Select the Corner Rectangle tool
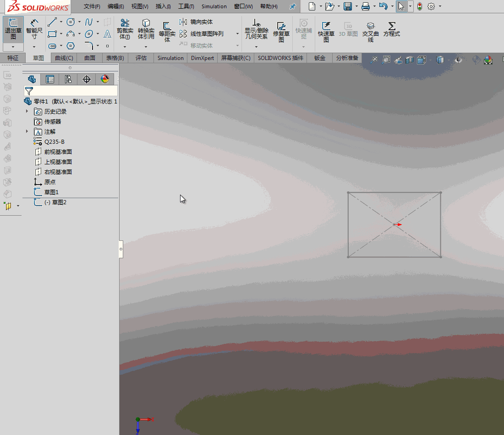The width and height of the screenshot is (504, 435). pos(52,34)
